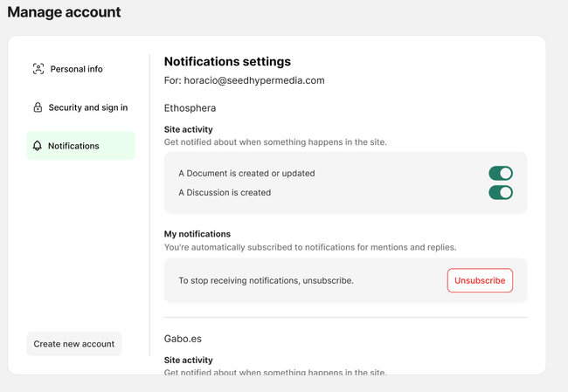Click the Notifications bell icon

click(38, 146)
